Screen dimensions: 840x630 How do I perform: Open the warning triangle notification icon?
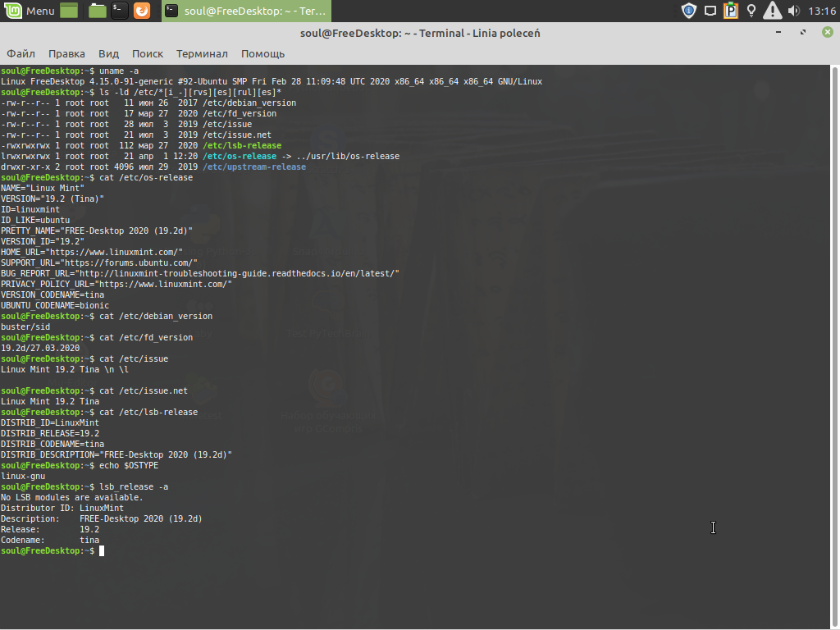[x=772, y=11]
